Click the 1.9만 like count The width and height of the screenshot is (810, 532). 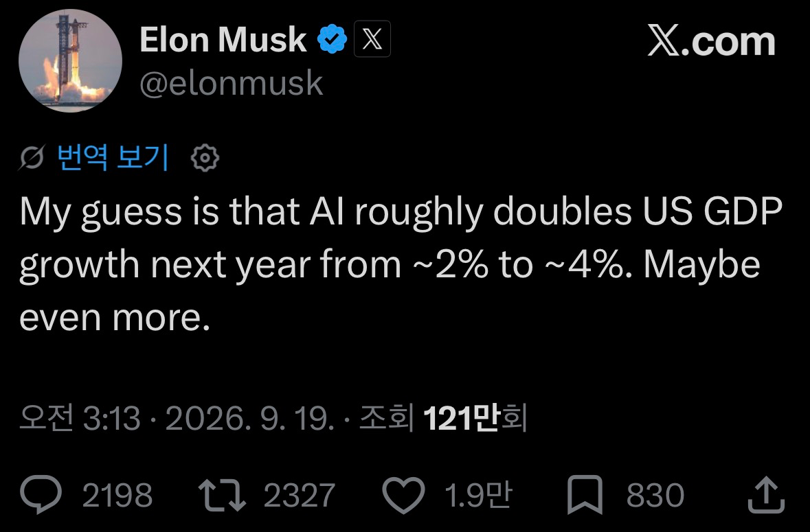478,495
